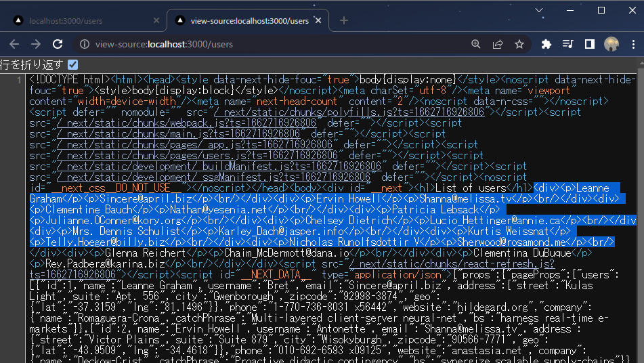644x363 pixels.
Task: Maximize the browser window
Action: click(x=601, y=10)
